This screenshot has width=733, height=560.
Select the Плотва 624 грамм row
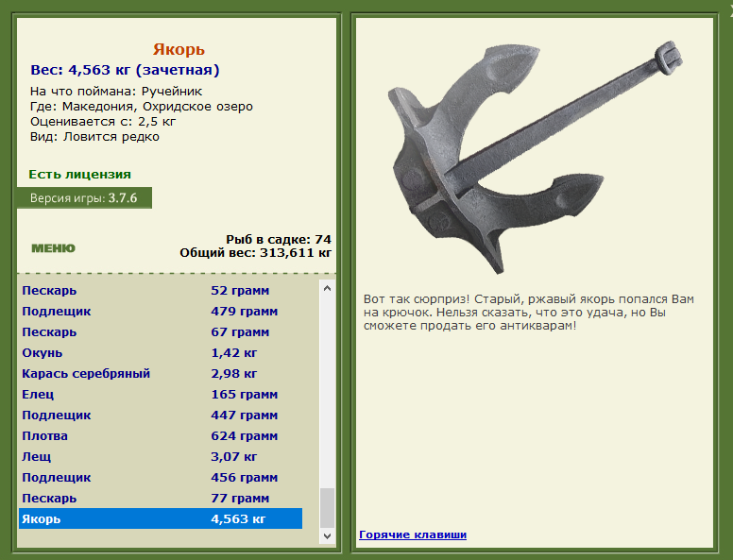pos(161,435)
